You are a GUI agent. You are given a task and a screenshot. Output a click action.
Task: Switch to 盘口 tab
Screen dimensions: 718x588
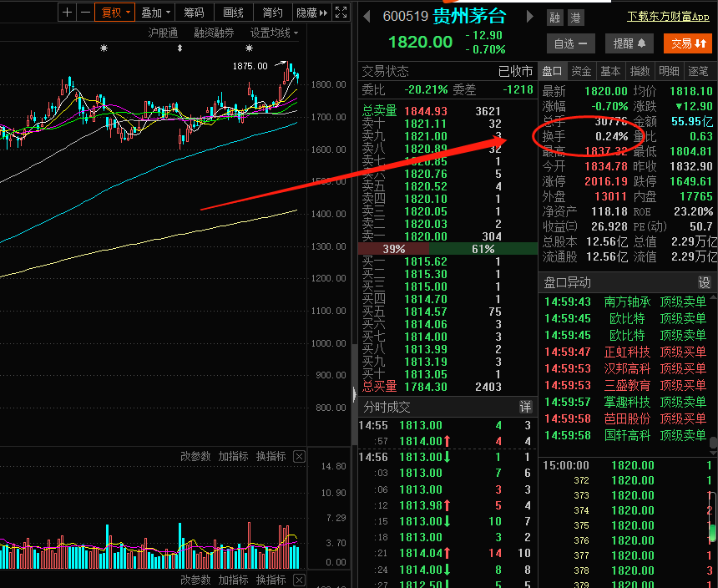[x=552, y=71]
